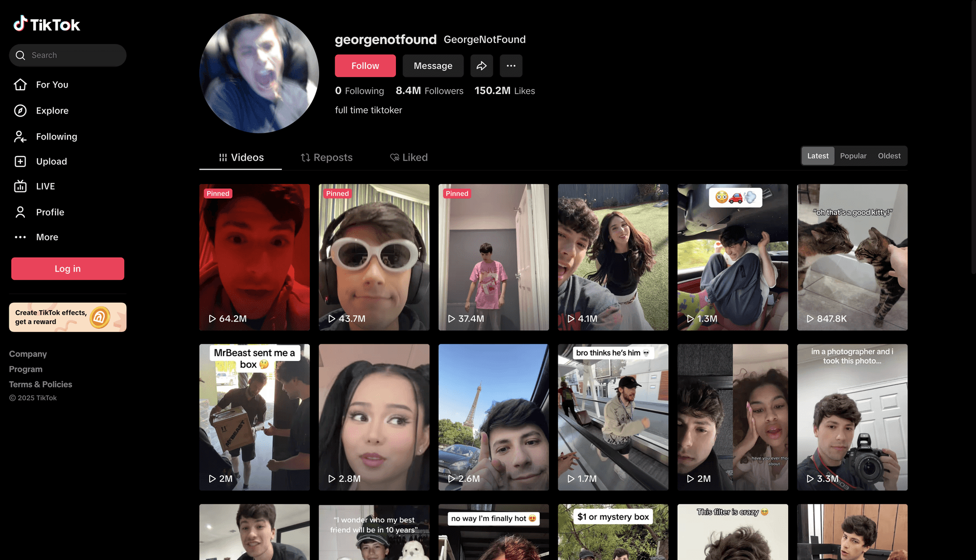
Task: Follow the georgenotfound account
Action: pyautogui.click(x=365, y=66)
